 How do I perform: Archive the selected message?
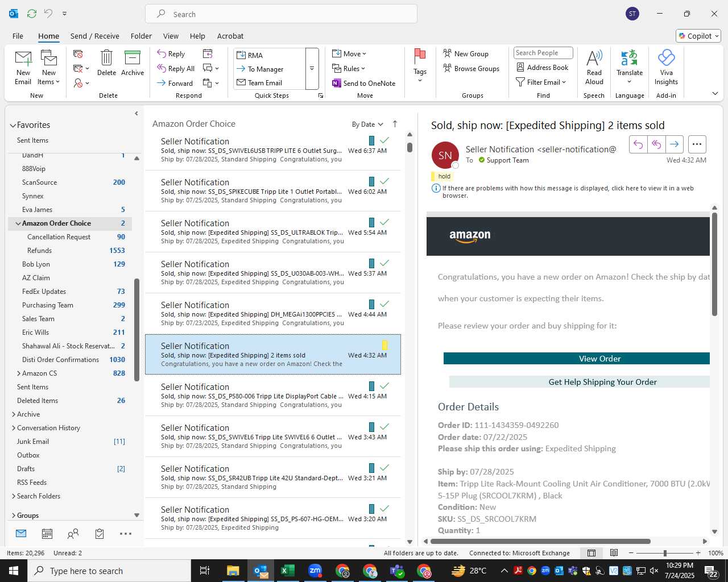click(x=133, y=63)
